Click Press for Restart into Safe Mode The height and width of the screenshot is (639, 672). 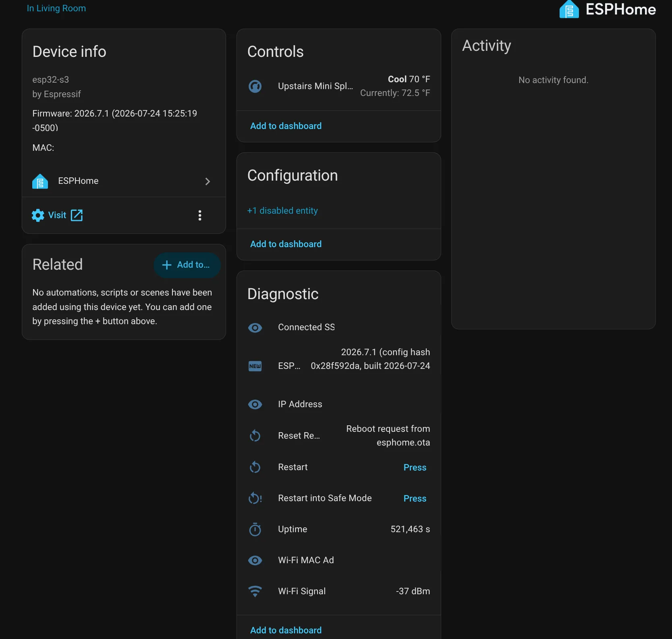click(415, 499)
